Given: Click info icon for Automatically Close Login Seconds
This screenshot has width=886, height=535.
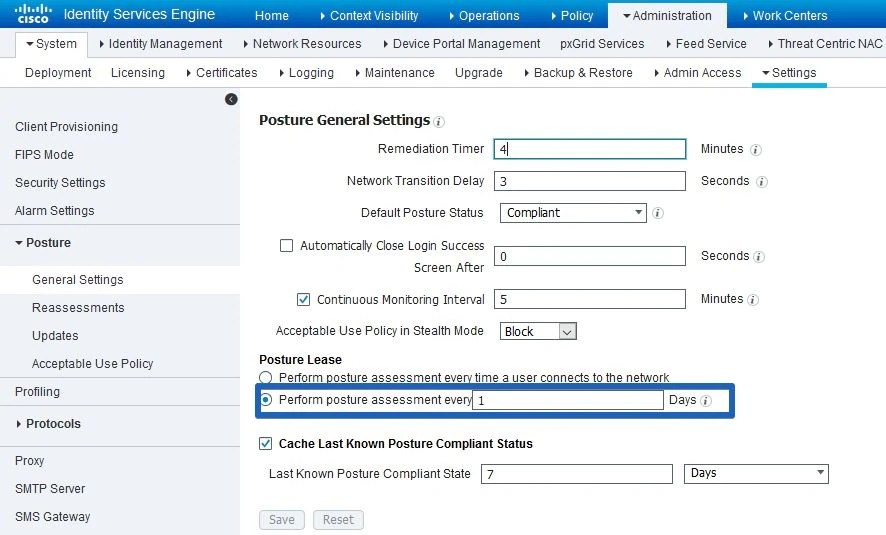Looking at the screenshot, I should [759, 257].
